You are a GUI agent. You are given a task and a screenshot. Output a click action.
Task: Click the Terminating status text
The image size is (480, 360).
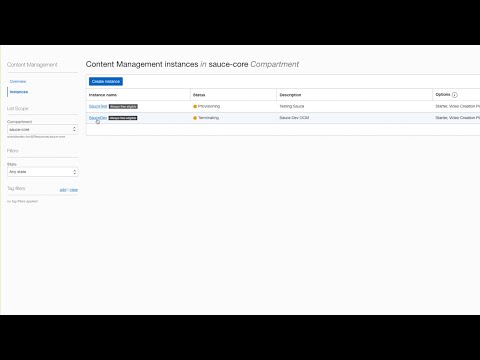point(209,118)
